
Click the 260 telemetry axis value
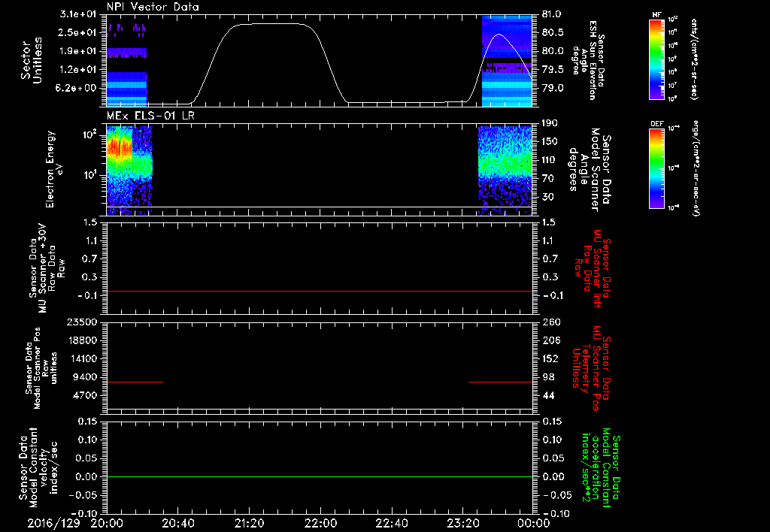pos(550,322)
